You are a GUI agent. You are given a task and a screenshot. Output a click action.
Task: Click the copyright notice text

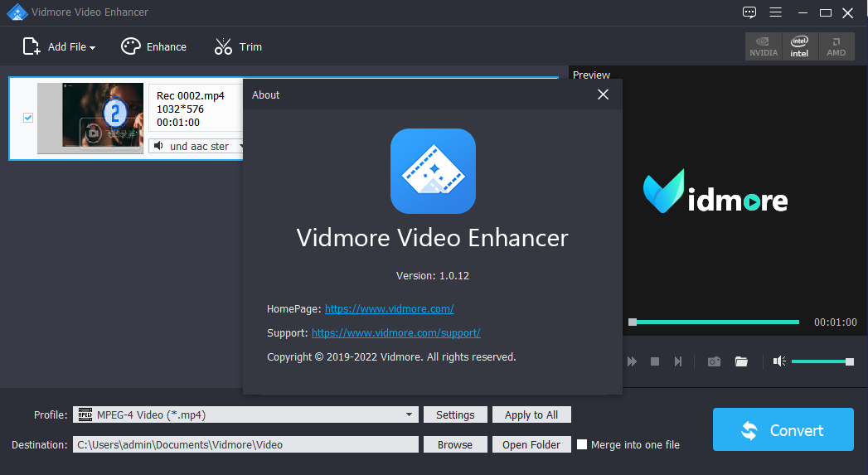pyautogui.click(x=391, y=357)
